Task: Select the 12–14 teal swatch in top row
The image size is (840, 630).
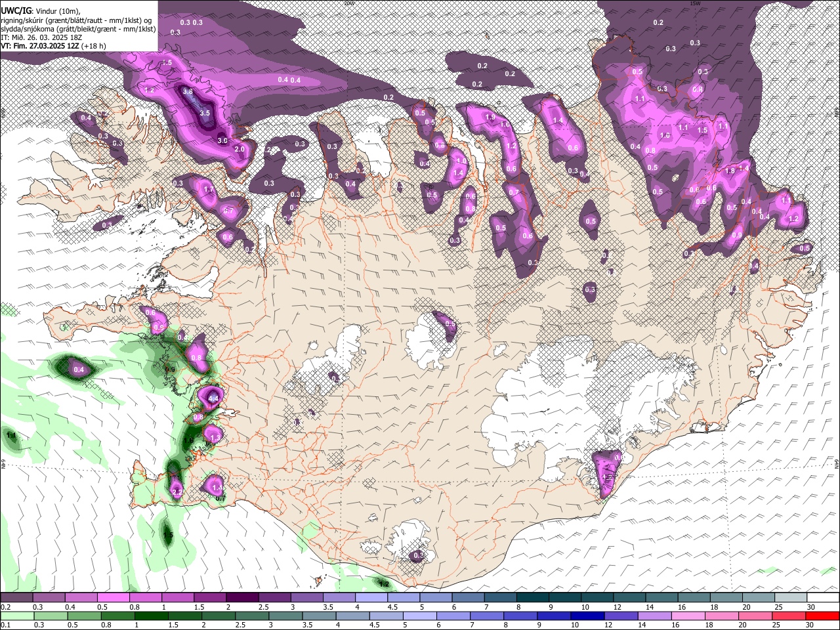Action: click(x=629, y=598)
